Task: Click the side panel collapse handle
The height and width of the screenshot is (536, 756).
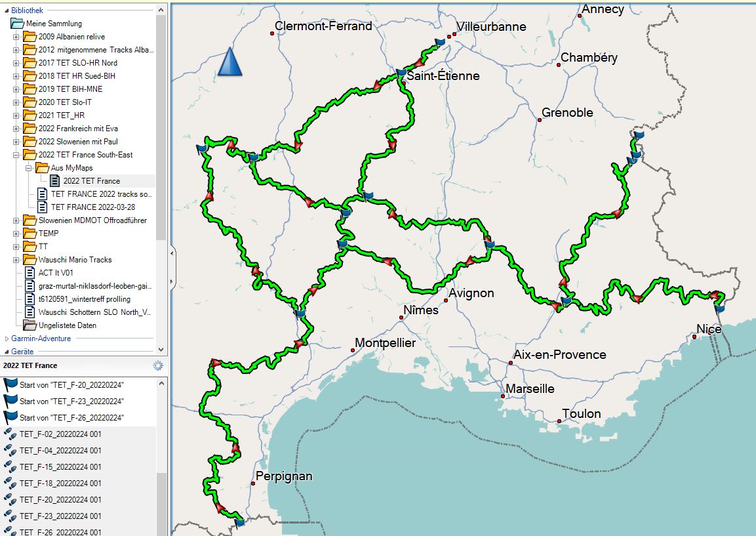Action: pyautogui.click(x=172, y=252)
